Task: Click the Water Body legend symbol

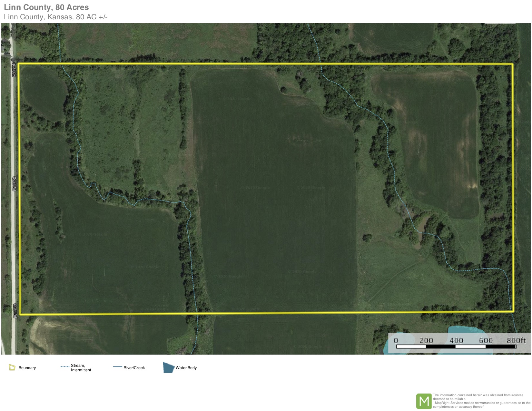Action: pos(169,367)
